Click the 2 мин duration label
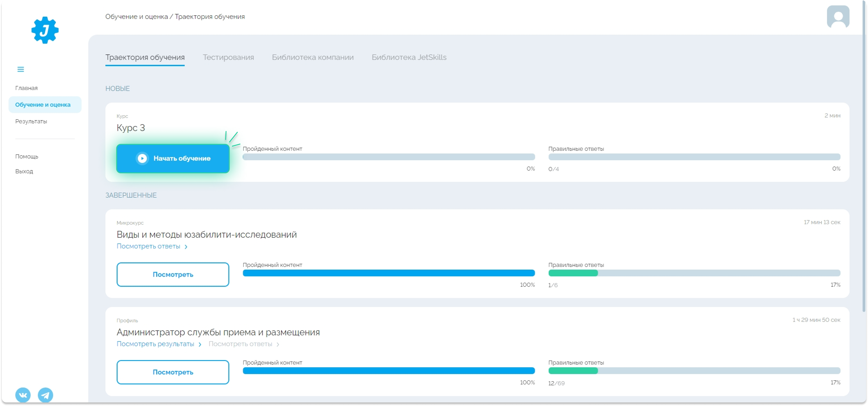 point(832,115)
